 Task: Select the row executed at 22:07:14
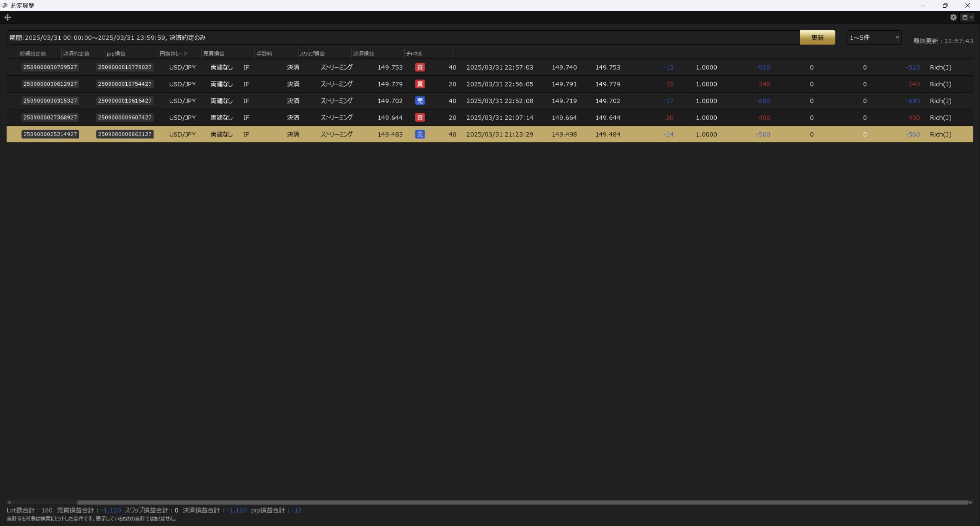tap(499, 118)
